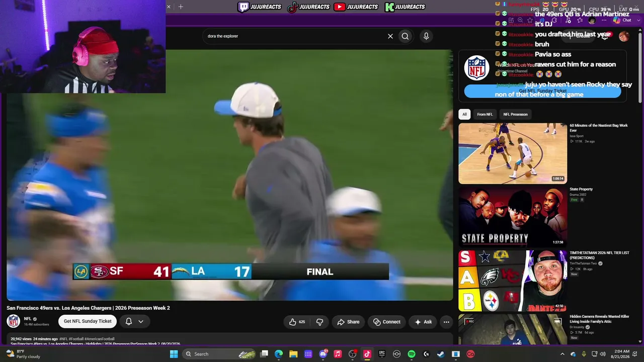Open the Copilot Chat button in browser toolbar
The width and height of the screenshot is (644, 362).
tap(622, 20)
